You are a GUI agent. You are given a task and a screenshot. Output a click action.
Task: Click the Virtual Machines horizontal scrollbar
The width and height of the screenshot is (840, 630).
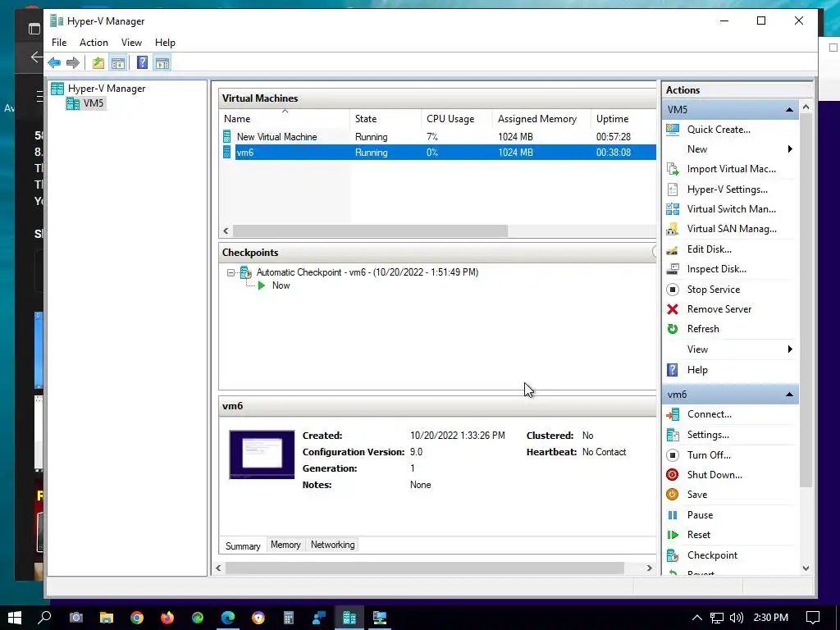(370, 231)
